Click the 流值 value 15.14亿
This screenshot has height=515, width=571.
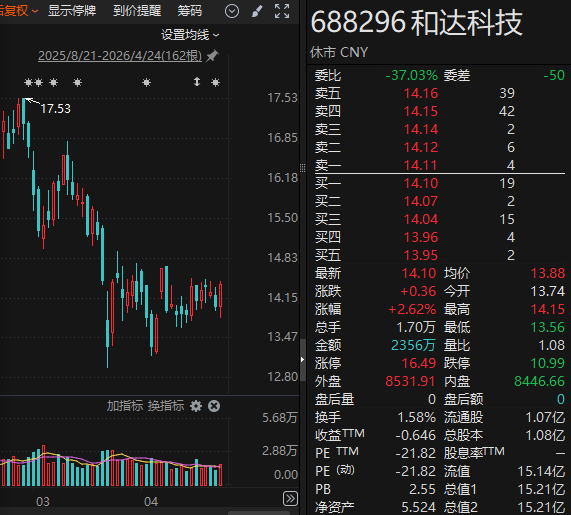point(541,471)
